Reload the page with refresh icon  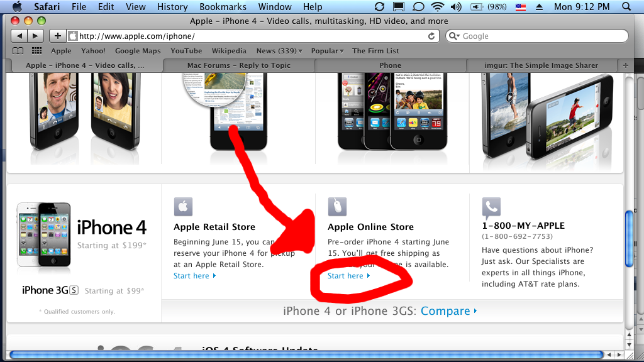[431, 36]
